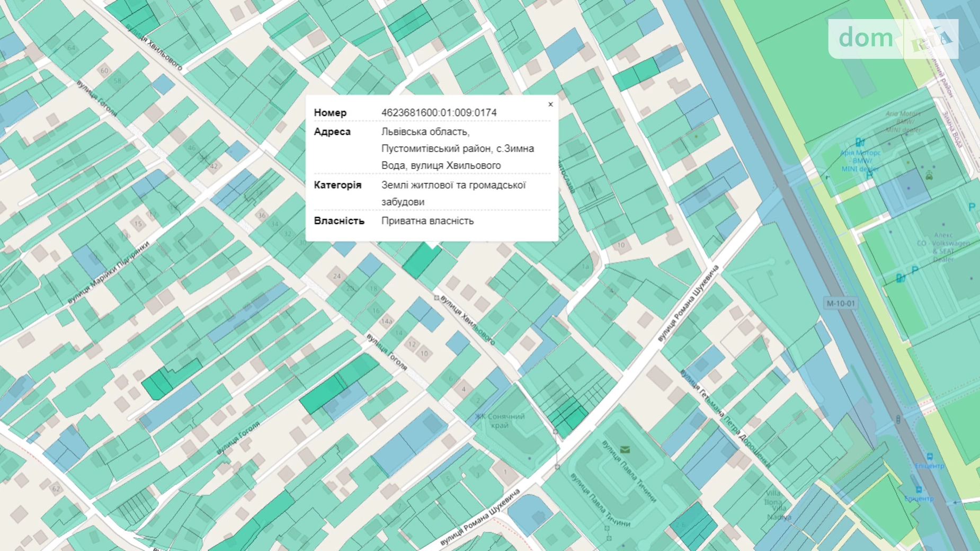The image size is (980, 551).
Task: Click the post office envelope icon
Action: (625, 450)
